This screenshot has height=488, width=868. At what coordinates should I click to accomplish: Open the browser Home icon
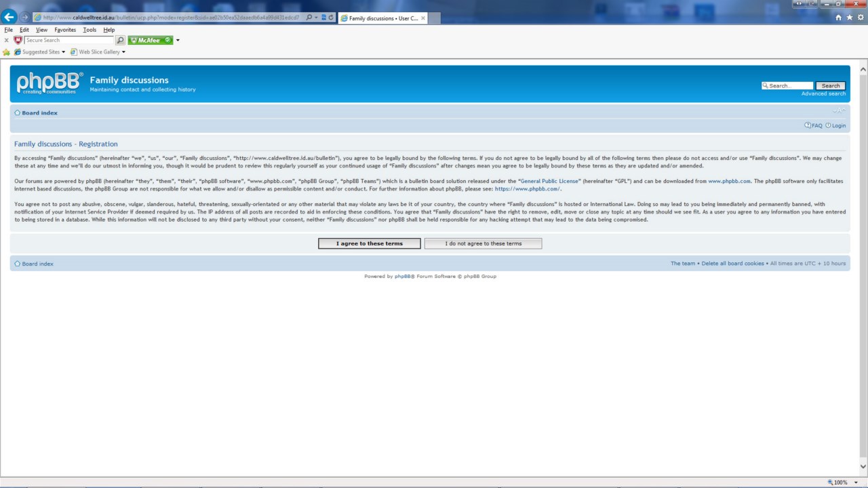pos(839,18)
